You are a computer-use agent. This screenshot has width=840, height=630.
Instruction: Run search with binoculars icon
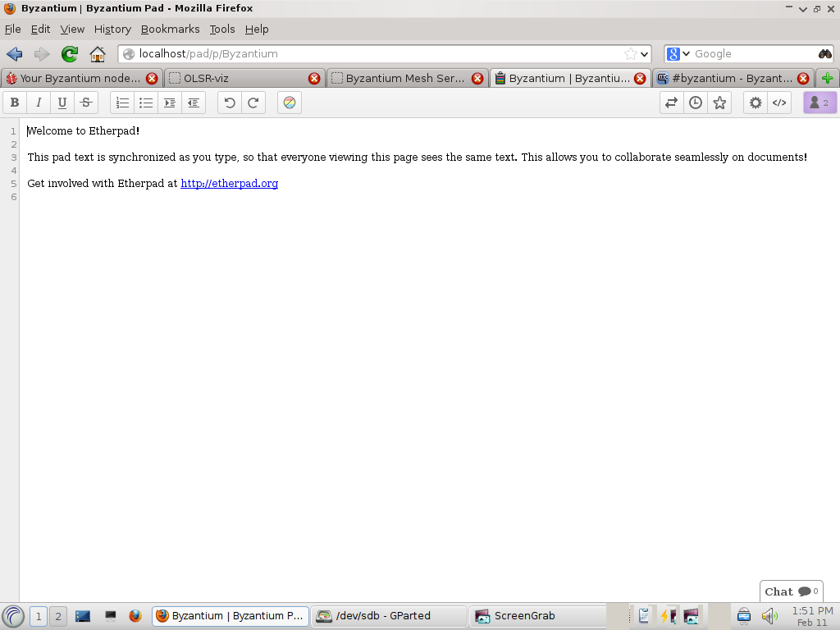coord(825,53)
